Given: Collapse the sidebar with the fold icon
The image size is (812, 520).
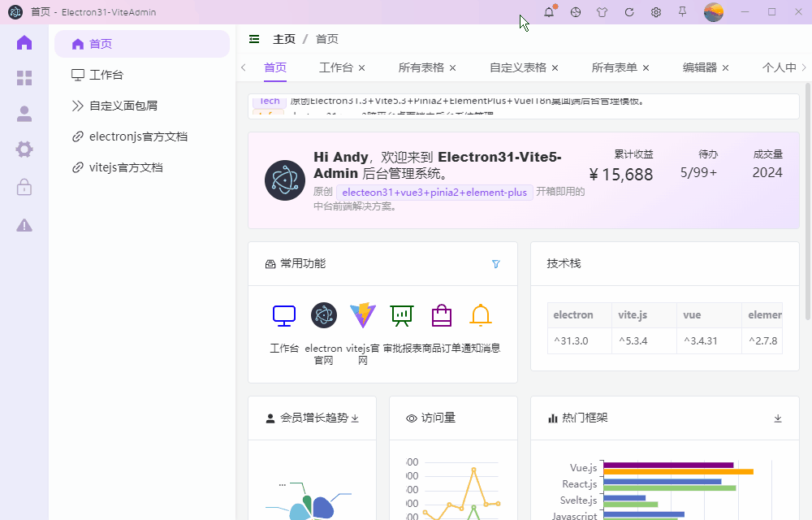Looking at the screenshot, I should click(254, 39).
